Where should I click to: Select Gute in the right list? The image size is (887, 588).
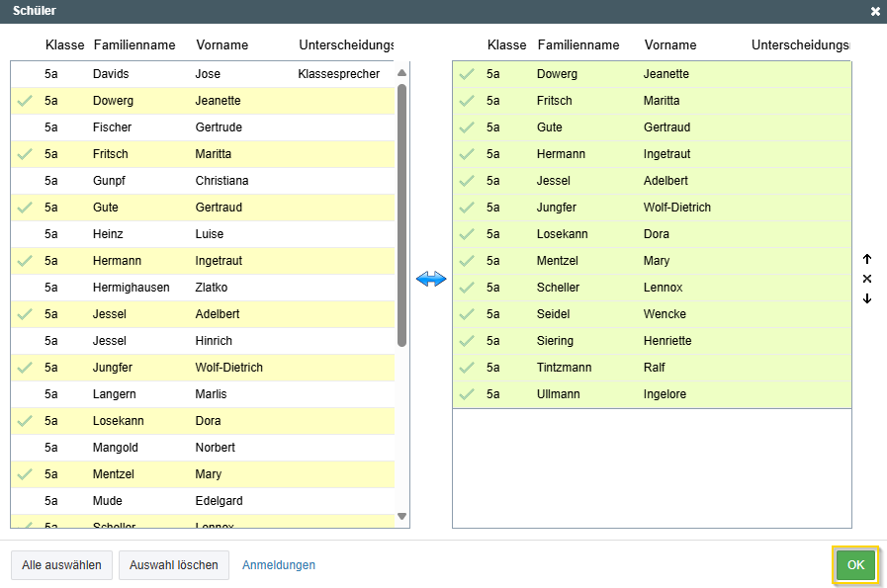click(652, 127)
